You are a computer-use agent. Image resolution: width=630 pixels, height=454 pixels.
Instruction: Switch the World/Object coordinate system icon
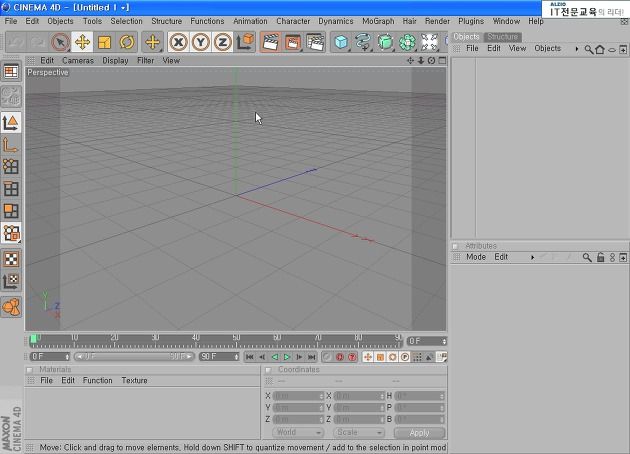[x=245, y=42]
